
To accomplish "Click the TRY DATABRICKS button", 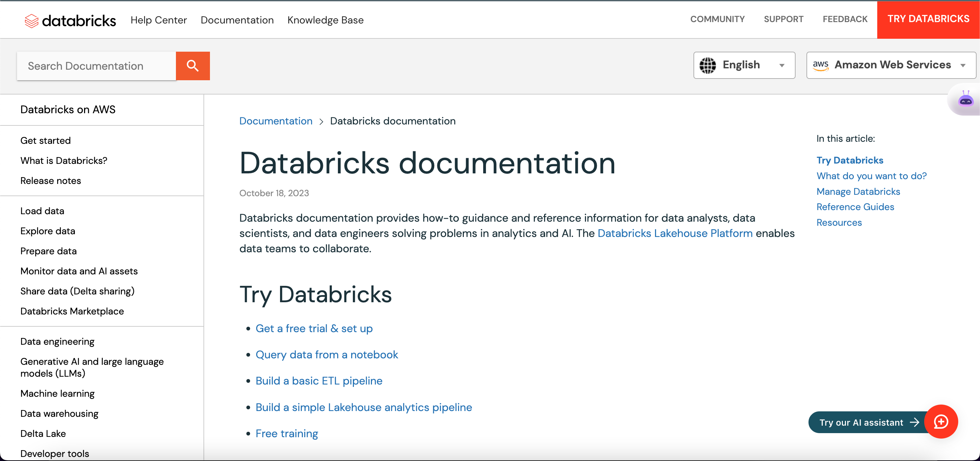I will 928,19.
